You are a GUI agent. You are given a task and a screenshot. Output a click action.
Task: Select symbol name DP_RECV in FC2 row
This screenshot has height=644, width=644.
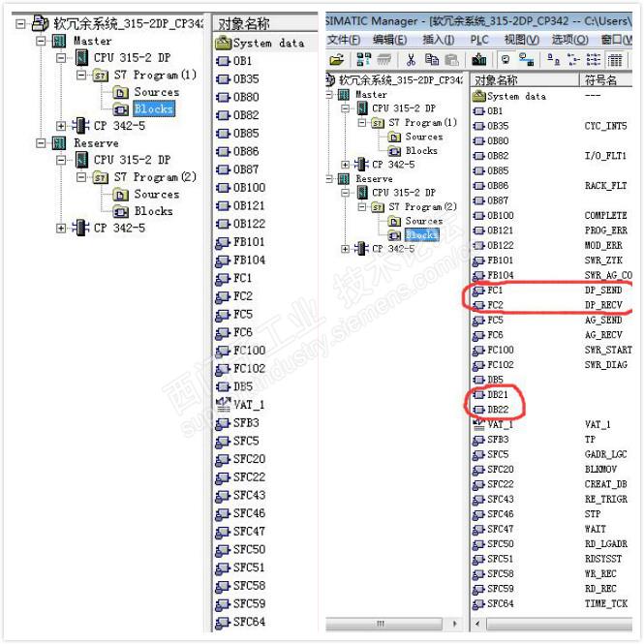(603, 305)
